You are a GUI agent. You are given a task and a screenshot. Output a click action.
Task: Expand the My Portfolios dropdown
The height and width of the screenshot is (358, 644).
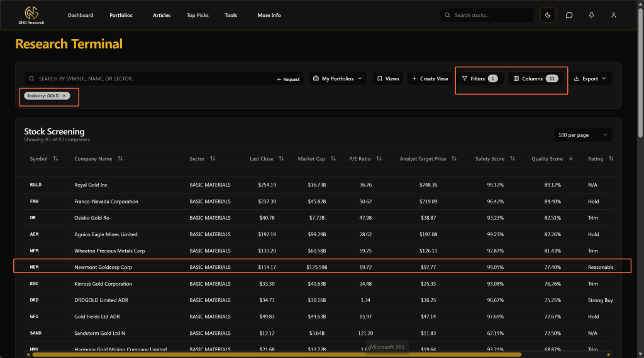(x=338, y=79)
